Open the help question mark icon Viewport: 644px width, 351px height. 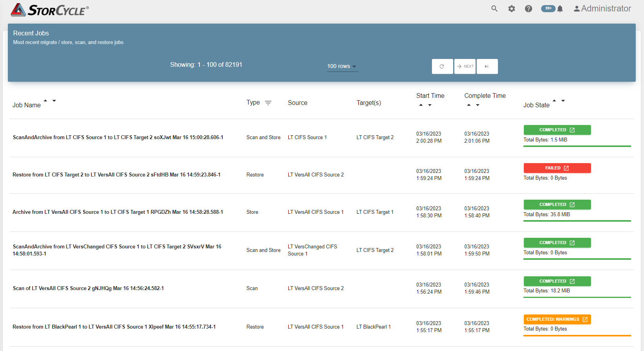(529, 9)
